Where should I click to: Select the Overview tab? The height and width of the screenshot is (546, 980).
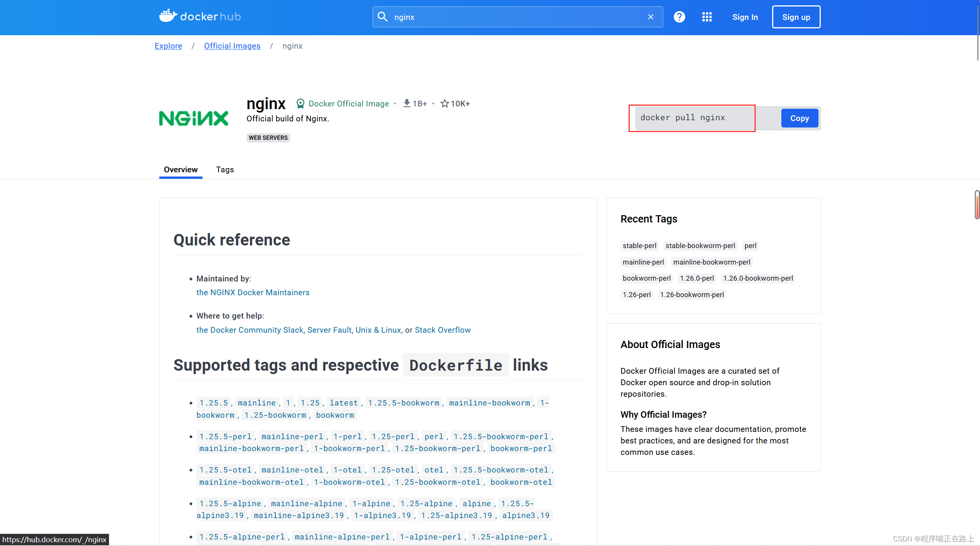pos(181,170)
